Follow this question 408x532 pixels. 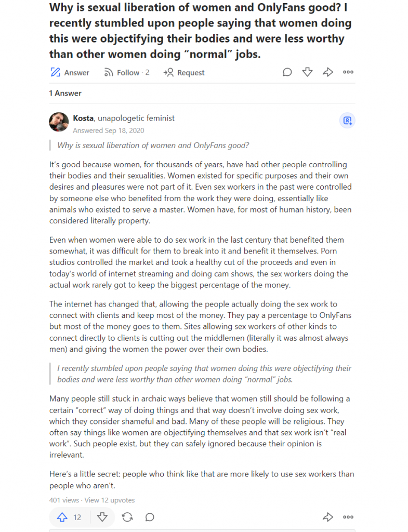126,73
